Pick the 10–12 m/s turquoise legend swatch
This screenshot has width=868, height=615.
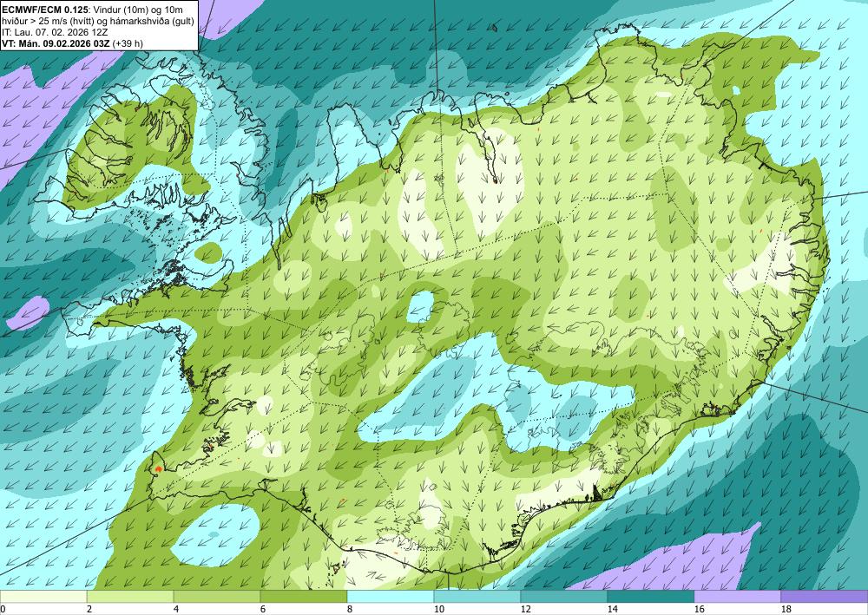point(477,596)
